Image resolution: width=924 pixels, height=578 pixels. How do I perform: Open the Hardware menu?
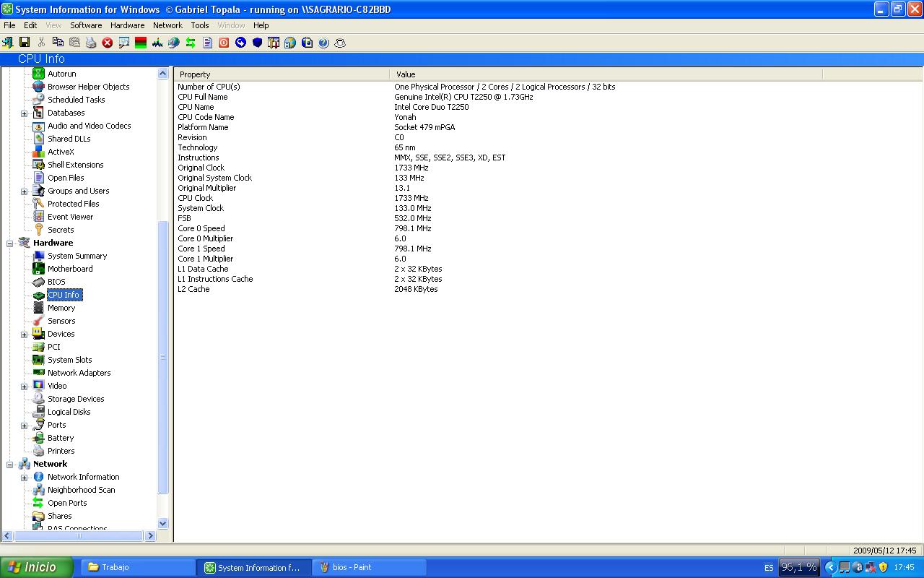[128, 25]
